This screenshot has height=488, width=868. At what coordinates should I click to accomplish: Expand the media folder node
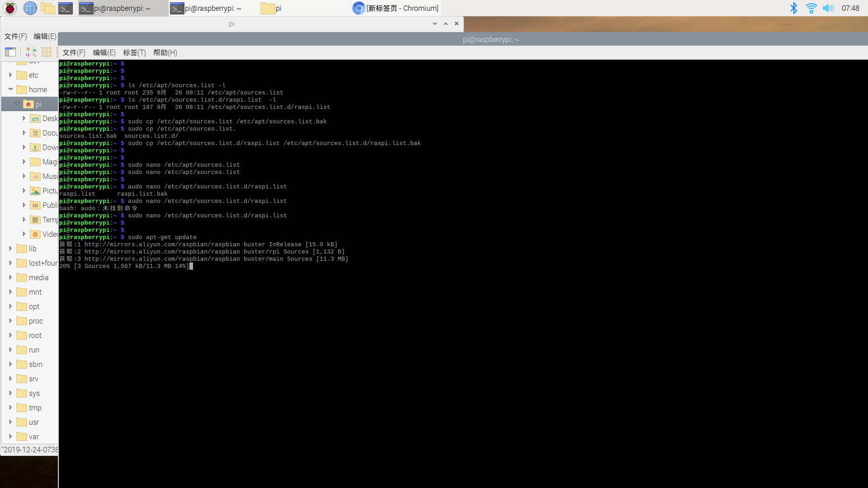click(x=10, y=277)
